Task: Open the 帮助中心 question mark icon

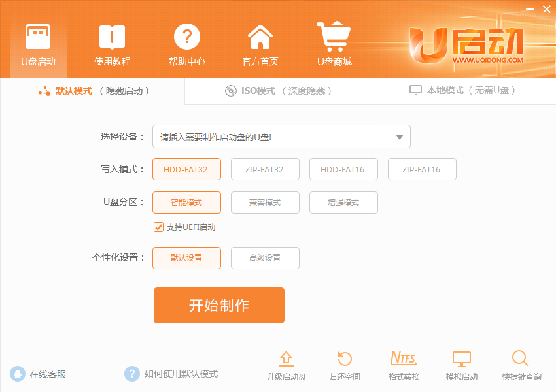Action: 187,37
